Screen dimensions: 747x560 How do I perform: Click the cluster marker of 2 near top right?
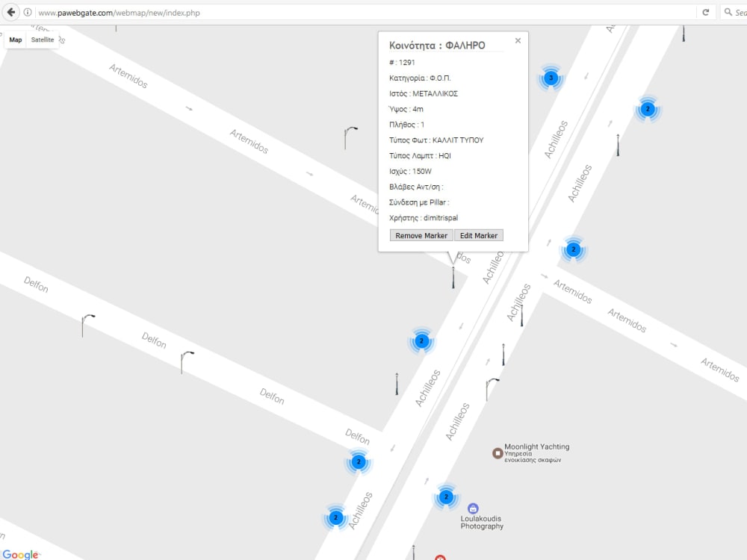646,109
